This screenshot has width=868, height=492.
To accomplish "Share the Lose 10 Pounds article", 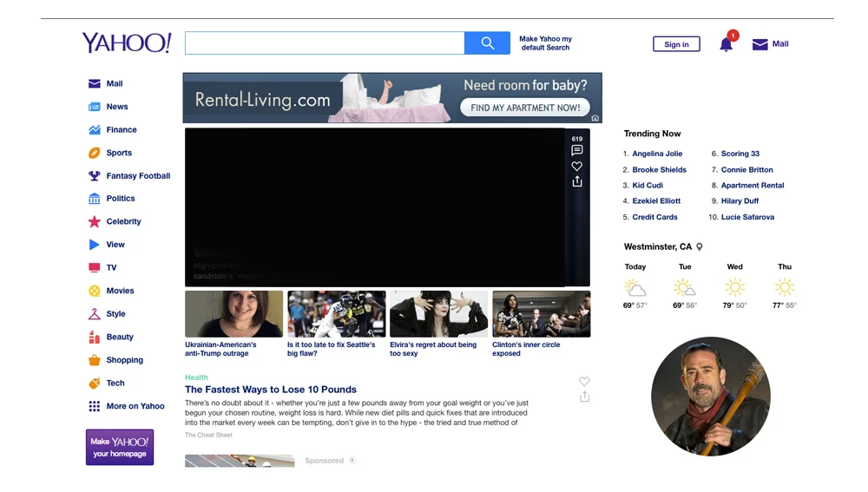I will pos(584,397).
